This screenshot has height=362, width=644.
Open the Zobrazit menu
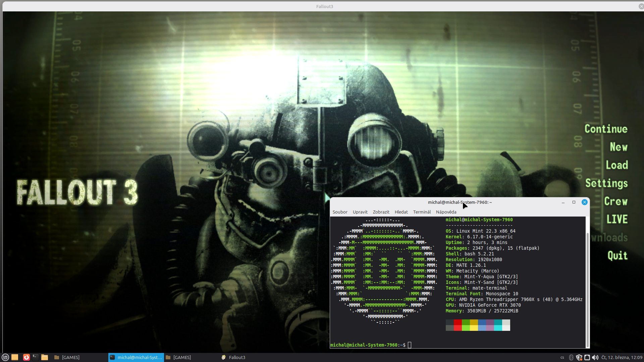pos(381,212)
